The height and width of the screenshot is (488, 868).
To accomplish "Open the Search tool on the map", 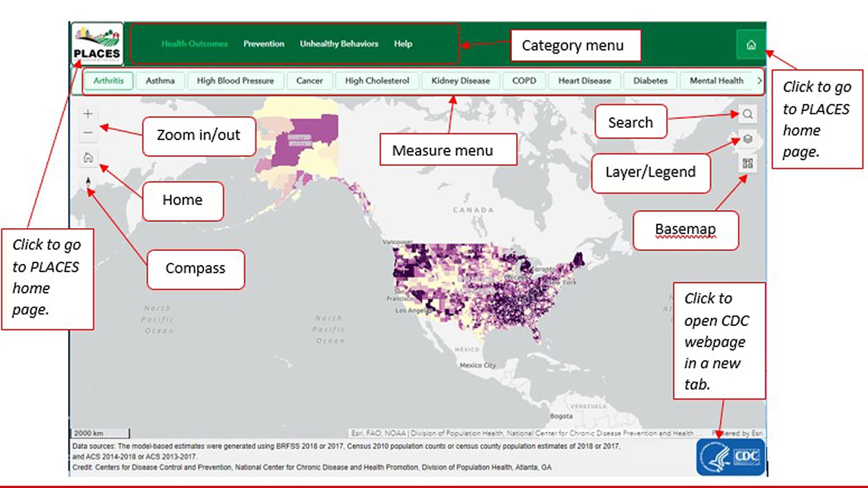I will pos(748,114).
